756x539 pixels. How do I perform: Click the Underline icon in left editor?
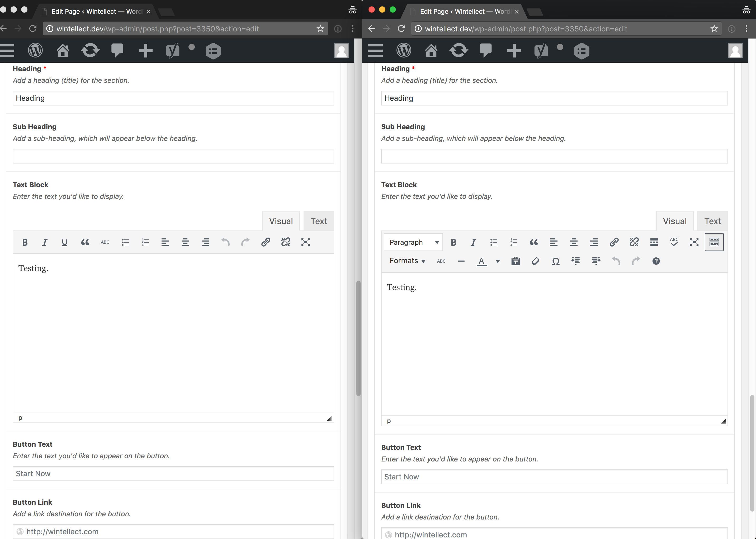point(64,242)
